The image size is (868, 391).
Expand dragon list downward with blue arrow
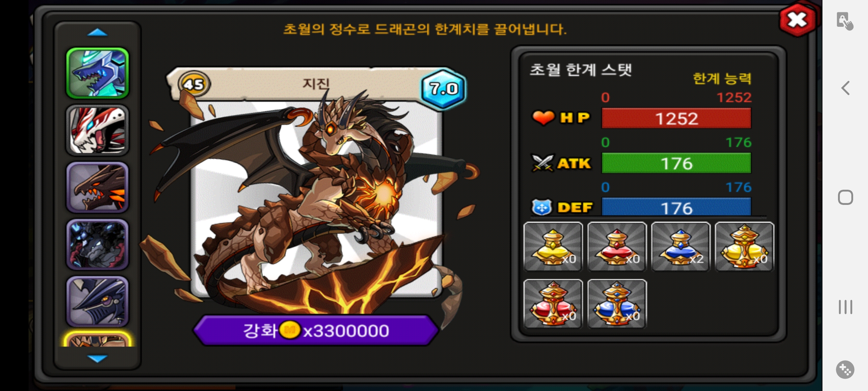click(97, 358)
